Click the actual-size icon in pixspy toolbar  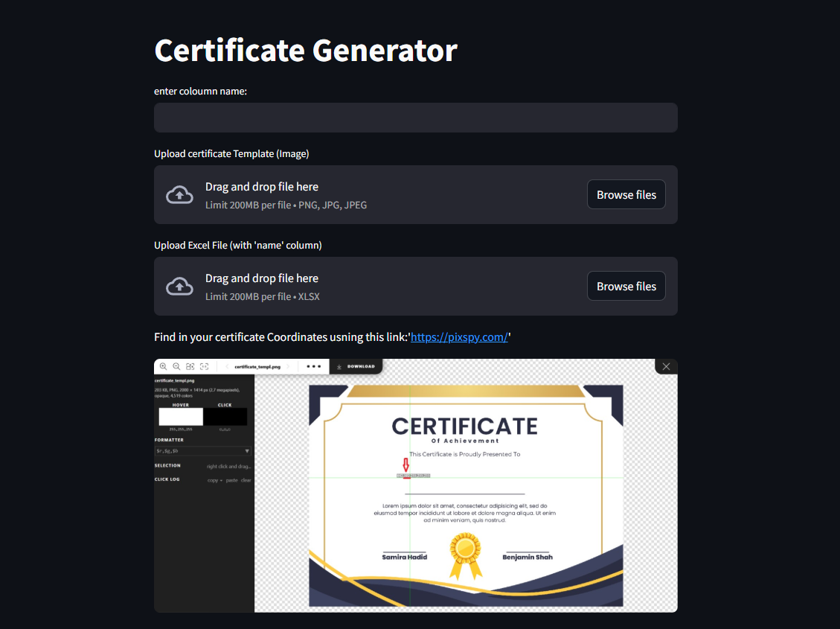(204, 366)
